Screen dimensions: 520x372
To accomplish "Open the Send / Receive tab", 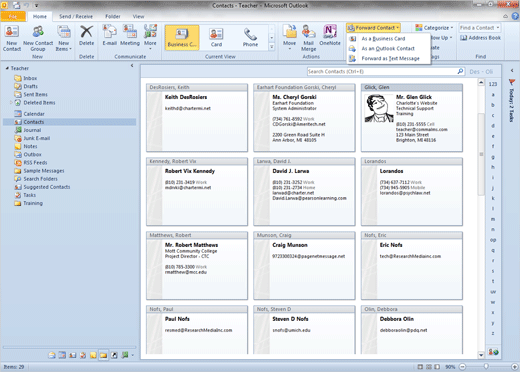I will (x=76, y=16).
